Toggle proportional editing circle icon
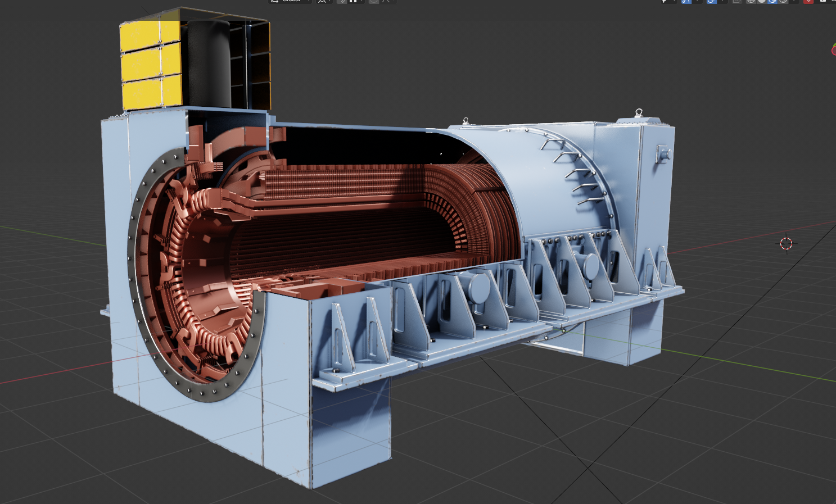Viewport: 836px width, 504px height. tap(374, 1)
